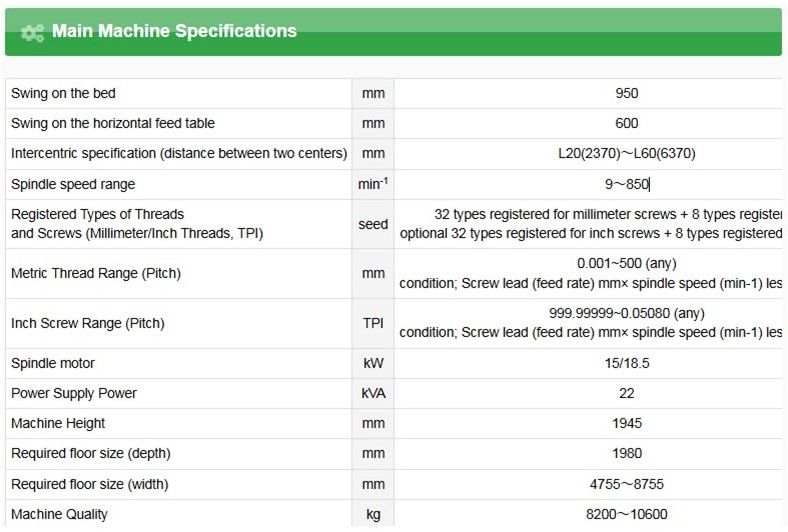Screen dimensions: 788x532
Task: Select the Machine Height value 1945
Action: [x=627, y=423]
